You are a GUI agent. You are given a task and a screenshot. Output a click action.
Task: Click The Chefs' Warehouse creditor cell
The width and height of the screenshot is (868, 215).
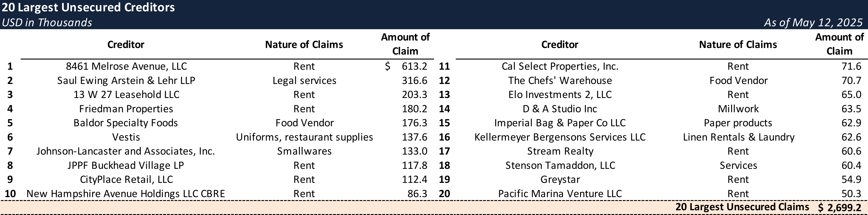(x=560, y=80)
